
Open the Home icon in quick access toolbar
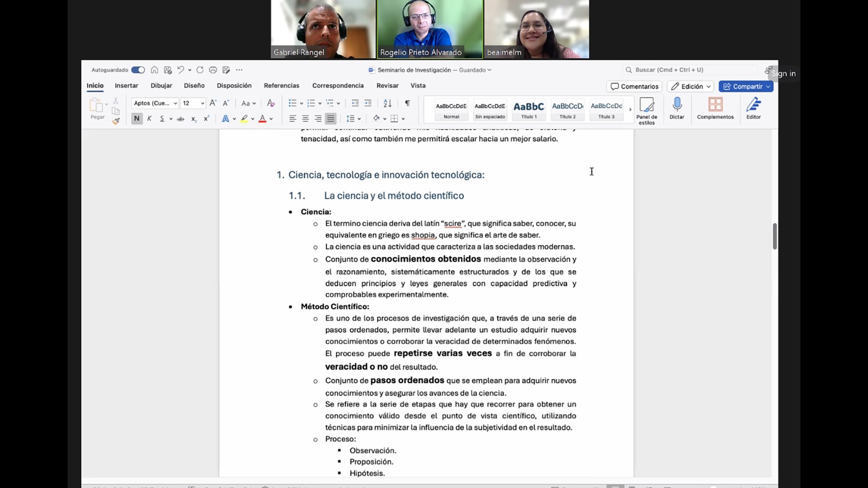point(155,70)
